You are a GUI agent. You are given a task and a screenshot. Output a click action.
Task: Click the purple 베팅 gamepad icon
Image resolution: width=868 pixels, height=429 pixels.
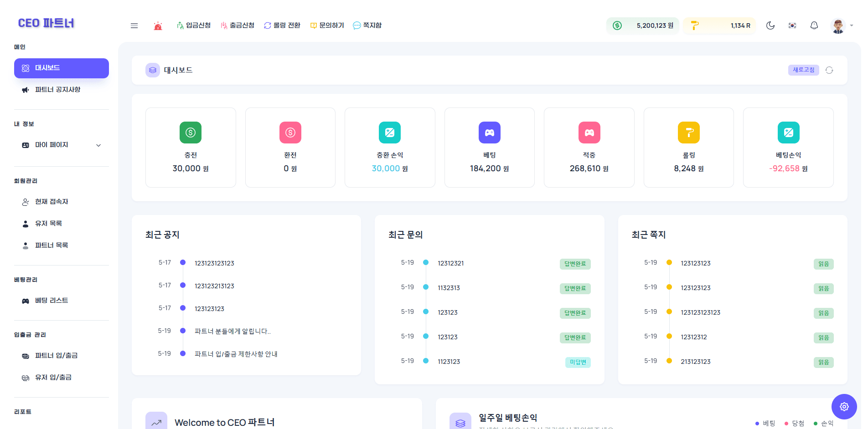[489, 133]
